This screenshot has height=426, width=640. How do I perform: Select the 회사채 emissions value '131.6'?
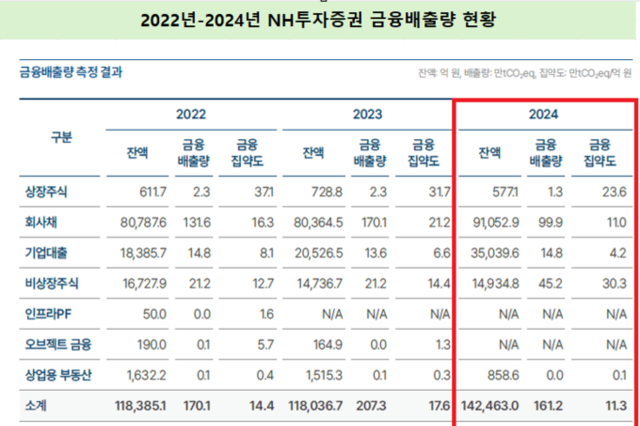tap(197, 222)
